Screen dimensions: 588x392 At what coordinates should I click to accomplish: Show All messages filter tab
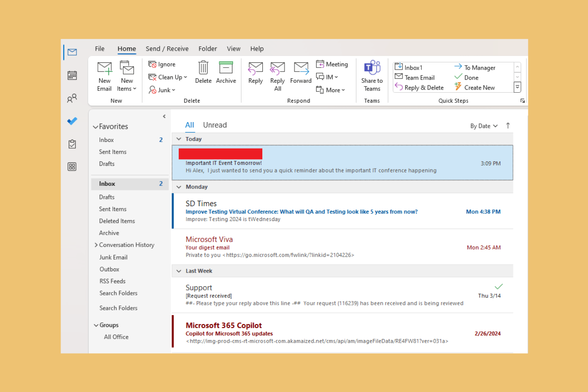190,125
